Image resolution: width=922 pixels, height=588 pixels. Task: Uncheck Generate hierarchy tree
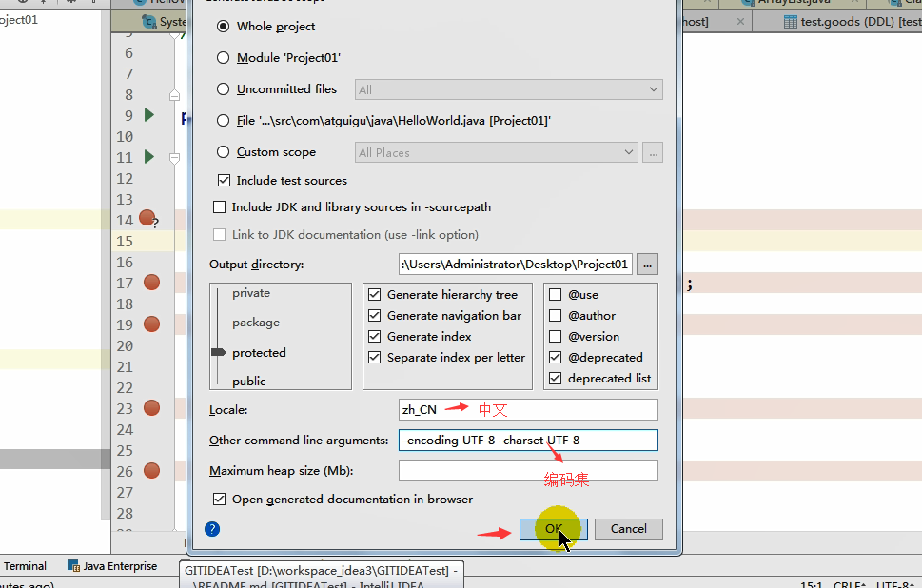point(375,295)
